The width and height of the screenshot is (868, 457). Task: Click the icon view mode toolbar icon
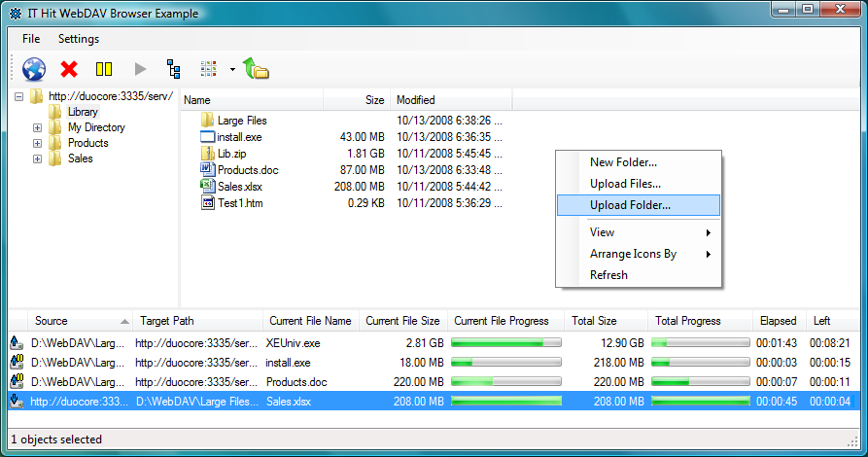209,69
